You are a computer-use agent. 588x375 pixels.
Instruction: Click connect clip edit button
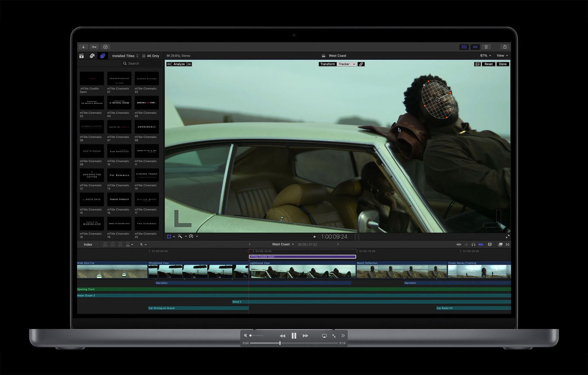(105, 244)
